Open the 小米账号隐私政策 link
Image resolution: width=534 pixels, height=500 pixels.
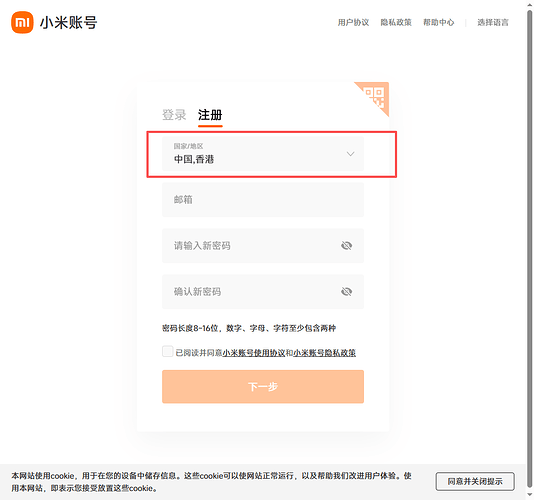[x=325, y=353]
